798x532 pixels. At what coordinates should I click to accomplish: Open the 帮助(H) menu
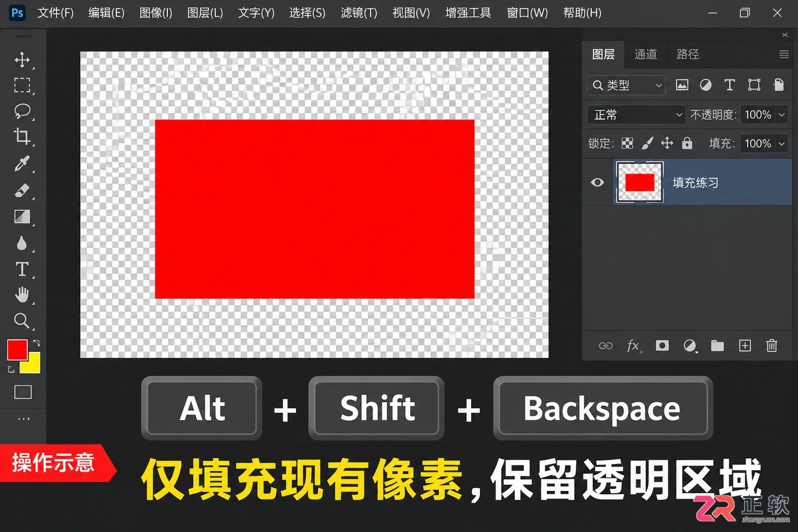click(x=582, y=13)
